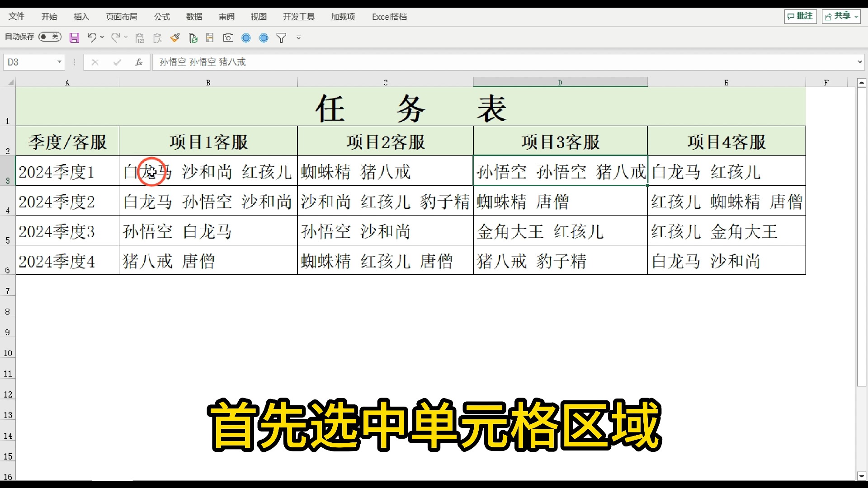Switch to the 加载项 ribbon tab
Image resolution: width=868 pixels, height=488 pixels.
343,17
